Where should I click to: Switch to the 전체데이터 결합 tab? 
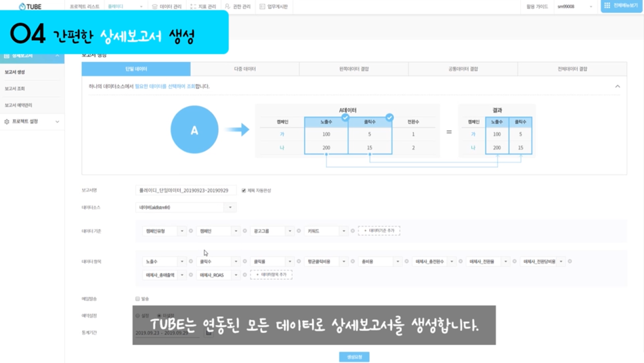(x=572, y=69)
